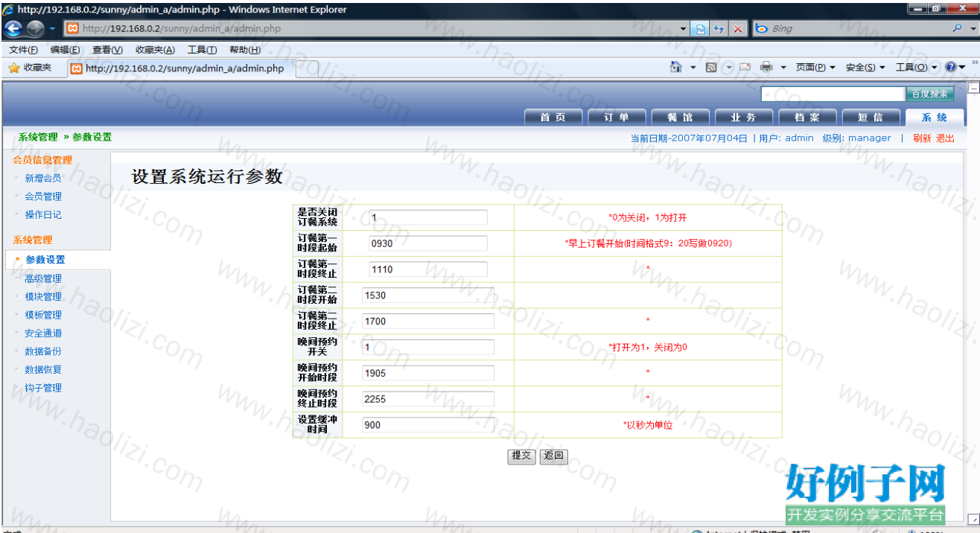
Task: Open the 安全(S) command dropdown
Action: [865, 68]
